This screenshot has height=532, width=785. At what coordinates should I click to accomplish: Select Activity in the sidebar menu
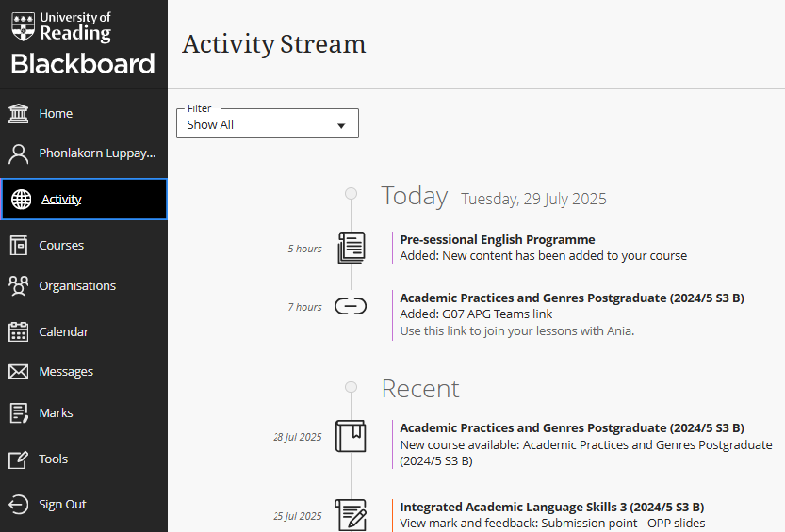point(62,200)
